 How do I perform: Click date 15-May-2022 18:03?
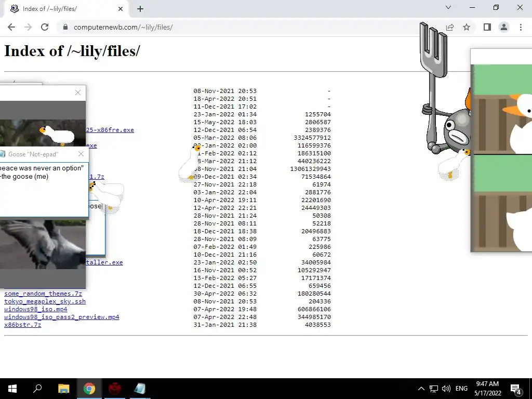click(225, 122)
